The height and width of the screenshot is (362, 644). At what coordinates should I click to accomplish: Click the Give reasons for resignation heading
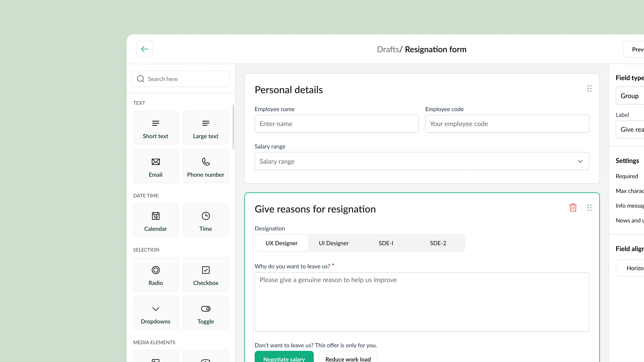[x=315, y=209]
